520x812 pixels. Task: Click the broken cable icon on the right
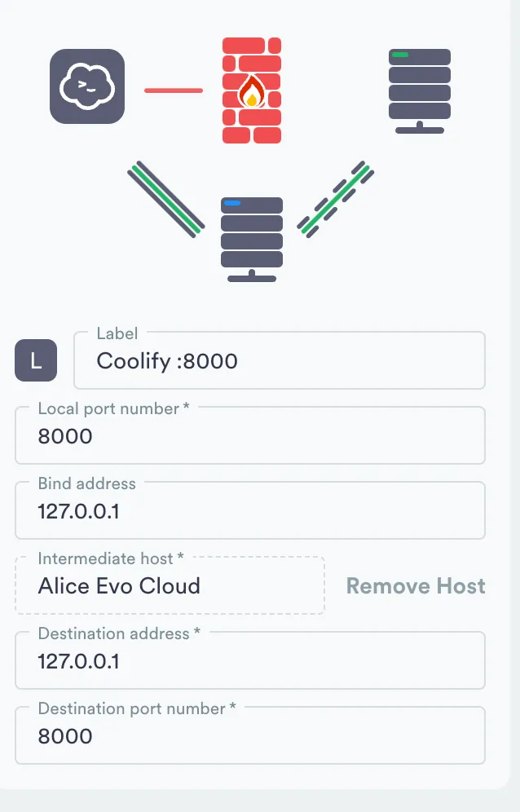[336, 197]
